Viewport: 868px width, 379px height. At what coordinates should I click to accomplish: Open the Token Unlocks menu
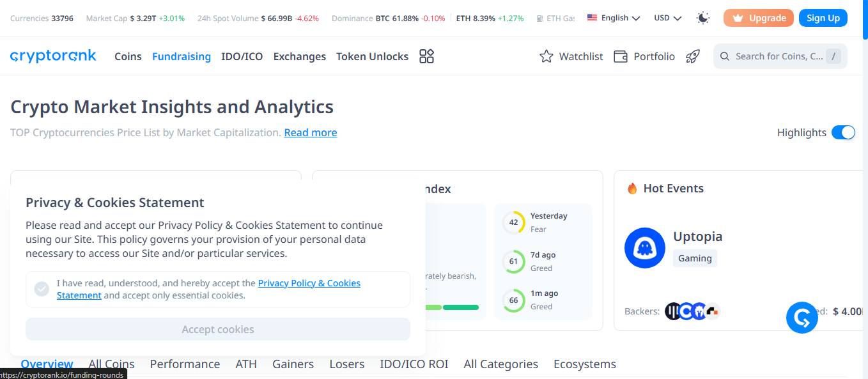pyautogui.click(x=372, y=56)
